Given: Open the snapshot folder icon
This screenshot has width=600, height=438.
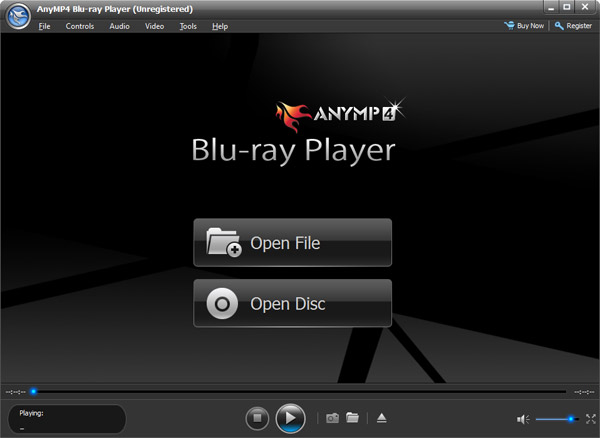Looking at the screenshot, I should click(352, 418).
